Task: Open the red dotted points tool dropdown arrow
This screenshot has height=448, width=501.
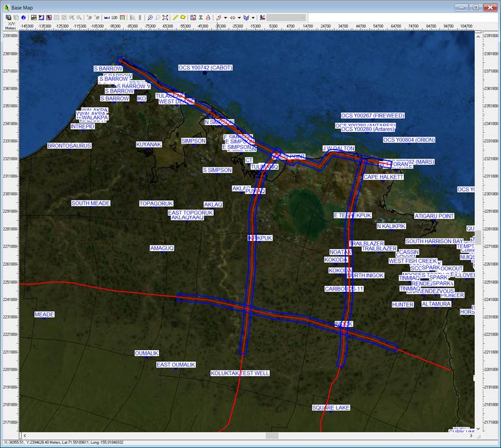Action: (239, 18)
